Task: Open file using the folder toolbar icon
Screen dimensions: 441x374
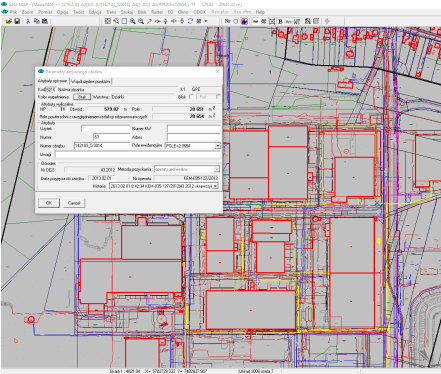Action: pyautogui.click(x=9, y=21)
